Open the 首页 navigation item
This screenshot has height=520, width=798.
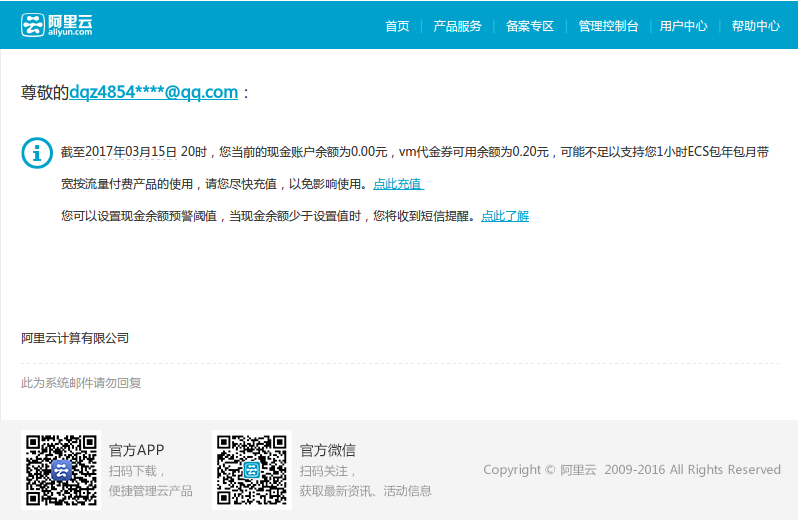click(x=397, y=26)
